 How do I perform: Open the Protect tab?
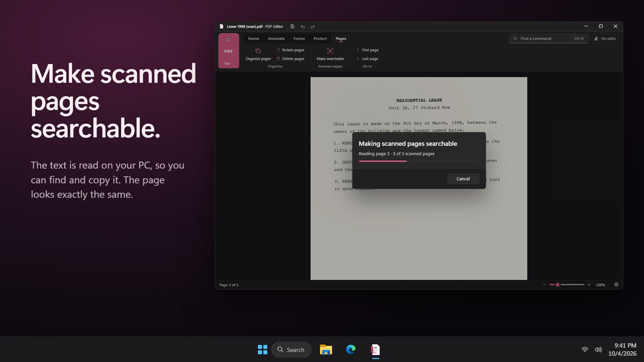coord(320,39)
